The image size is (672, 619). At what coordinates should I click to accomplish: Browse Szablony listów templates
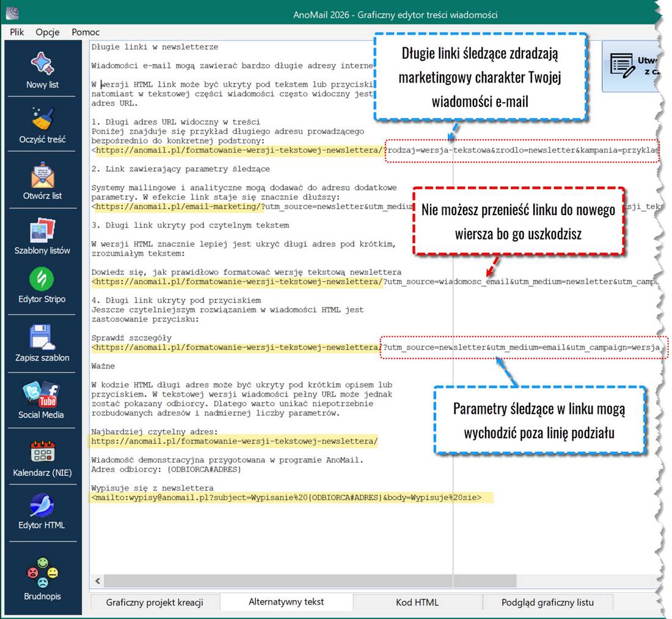click(x=42, y=236)
